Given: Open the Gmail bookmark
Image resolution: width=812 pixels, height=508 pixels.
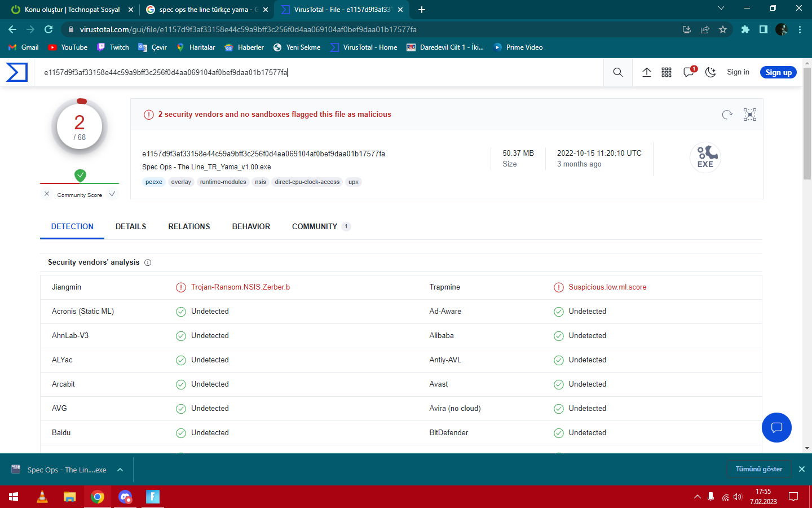Looking at the screenshot, I should [24, 47].
